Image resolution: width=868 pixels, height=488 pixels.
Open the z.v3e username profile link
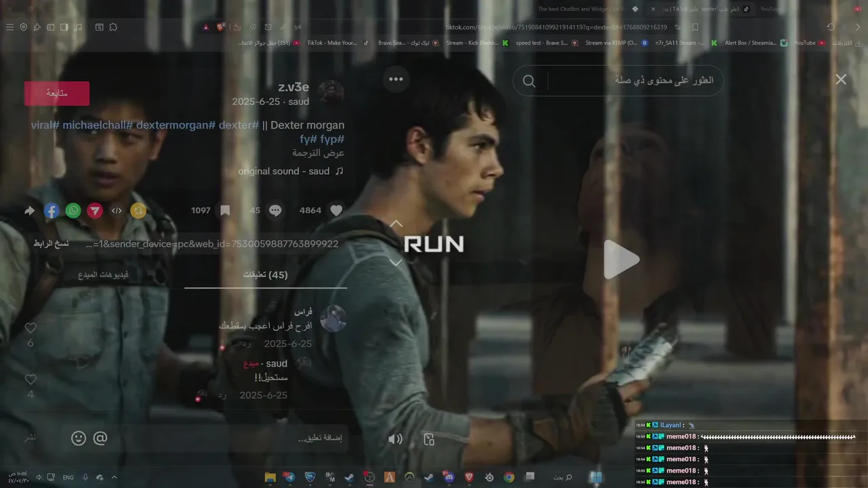(294, 87)
